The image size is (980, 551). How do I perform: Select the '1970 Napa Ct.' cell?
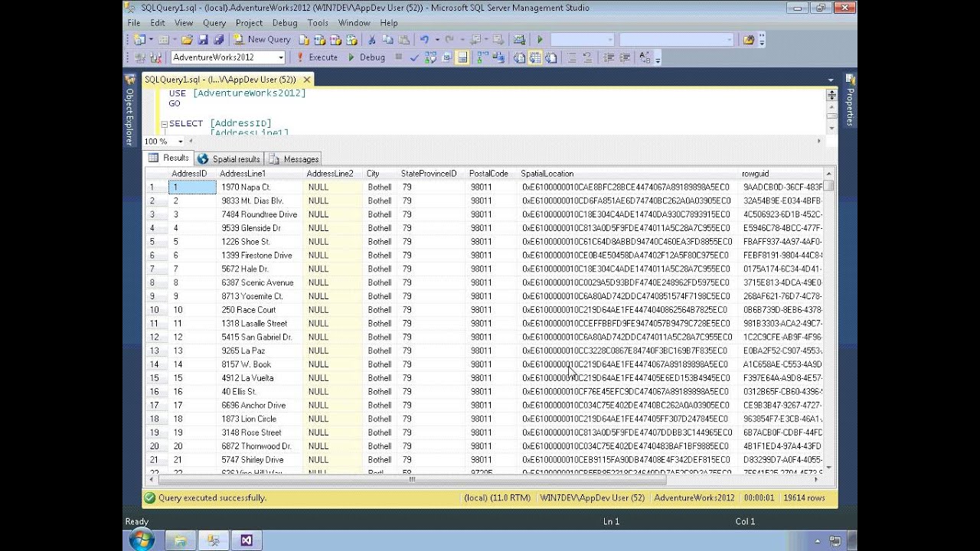(260, 187)
